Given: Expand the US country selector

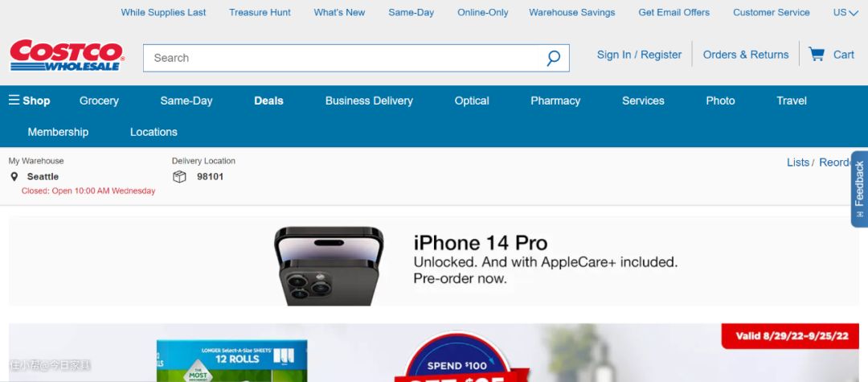Looking at the screenshot, I should point(845,12).
